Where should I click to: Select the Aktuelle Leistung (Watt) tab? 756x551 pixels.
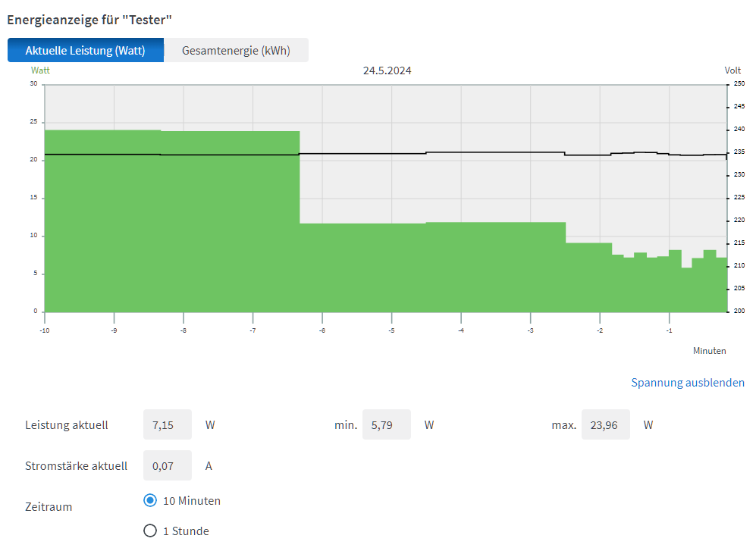pos(86,50)
